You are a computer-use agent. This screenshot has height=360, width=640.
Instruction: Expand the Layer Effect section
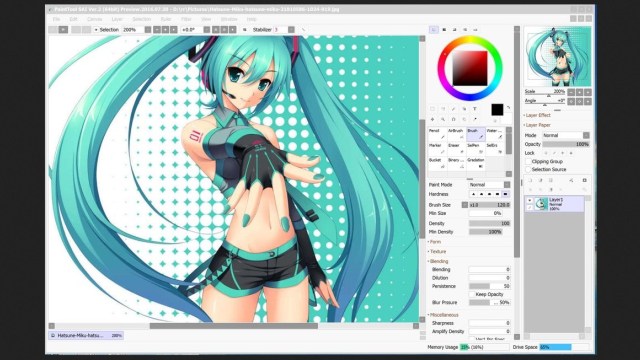tap(537, 116)
